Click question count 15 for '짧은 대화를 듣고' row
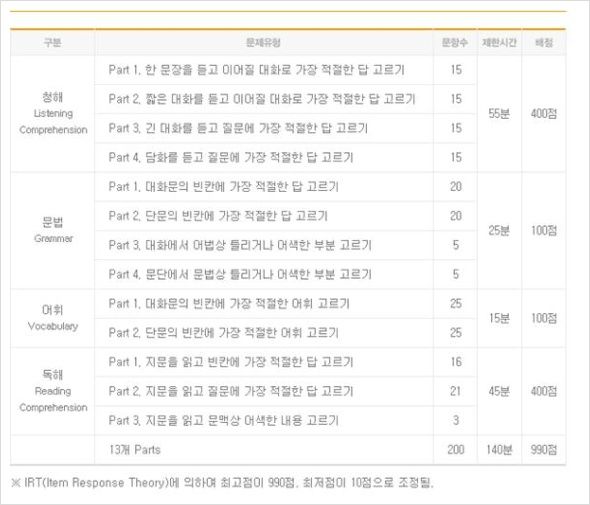Viewport: 590px width, 505px height. [456, 99]
